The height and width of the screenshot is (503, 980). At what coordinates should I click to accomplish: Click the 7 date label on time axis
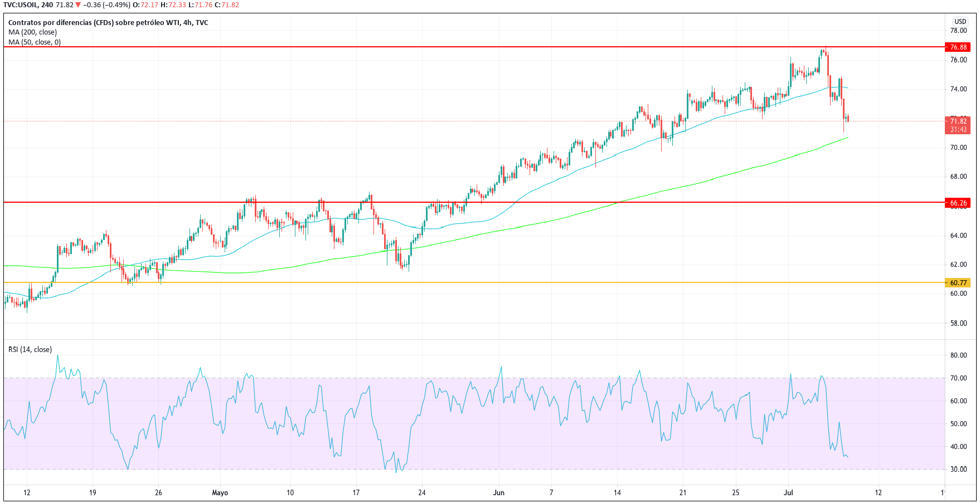click(551, 493)
